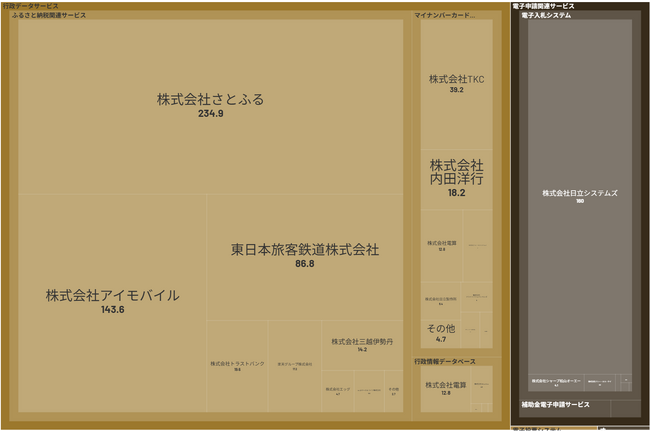The height and width of the screenshot is (432, 650).
Task: Expand the 補助金電子申請サービス category header
Action: 555,404
